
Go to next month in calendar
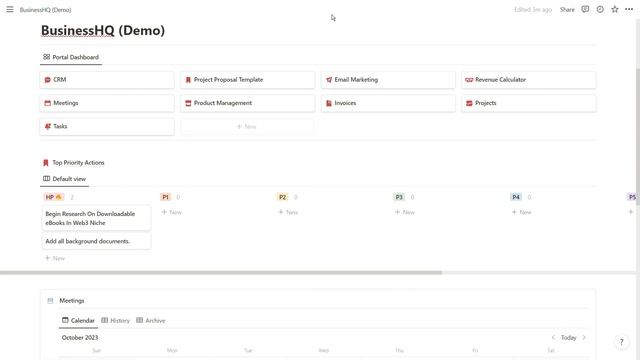point(584,338)
